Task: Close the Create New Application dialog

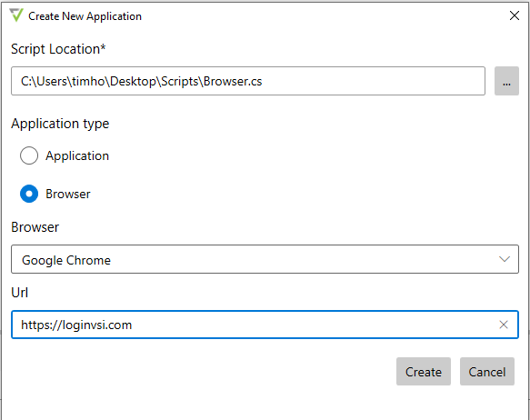Action: point(515,15)
